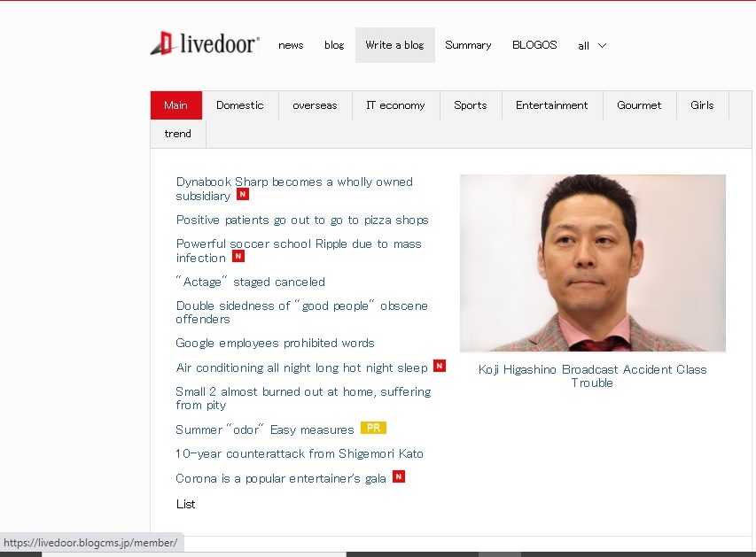Click the yellow PR badge
The image size is (756, 557).
point(373,428)
